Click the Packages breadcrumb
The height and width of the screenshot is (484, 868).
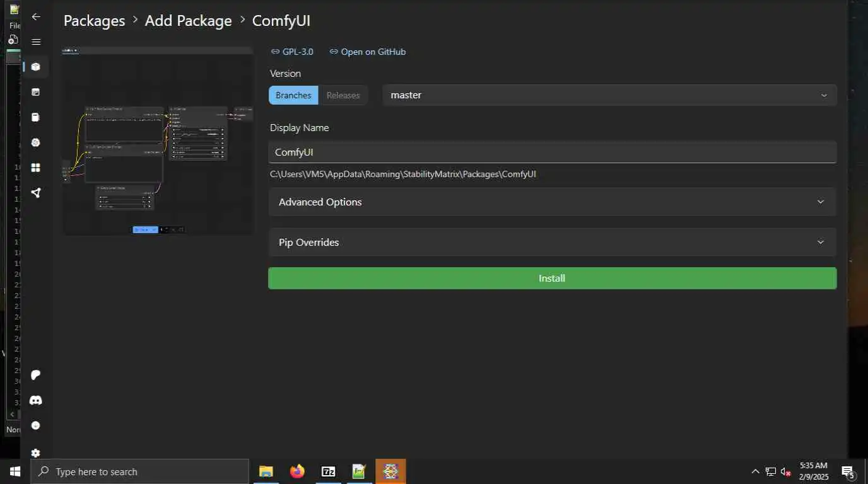tap(95, 21)
